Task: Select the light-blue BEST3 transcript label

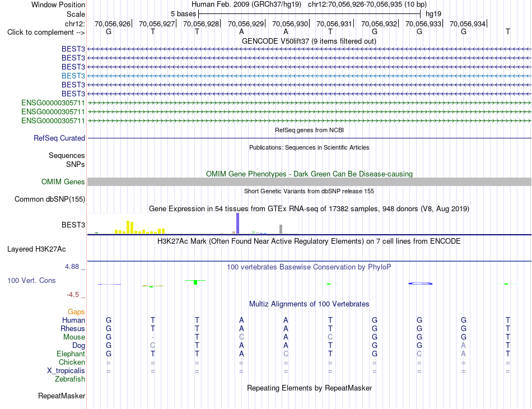Action: click(73, 76)
